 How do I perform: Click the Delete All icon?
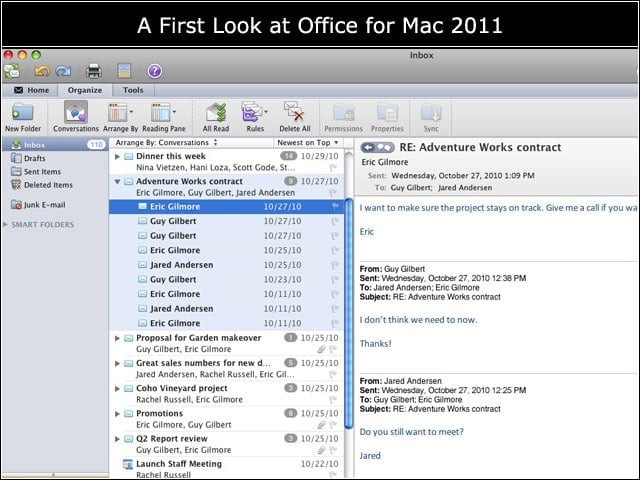(295, 112)
